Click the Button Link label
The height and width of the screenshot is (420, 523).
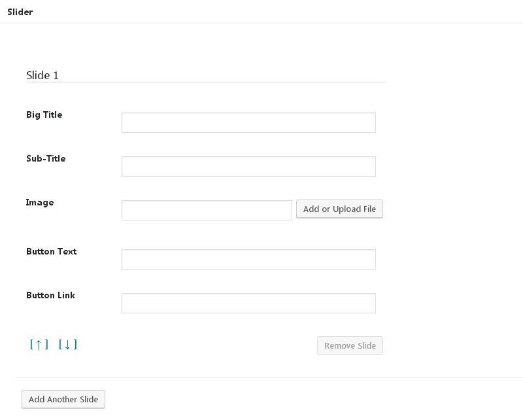click(x=51, y=295)
